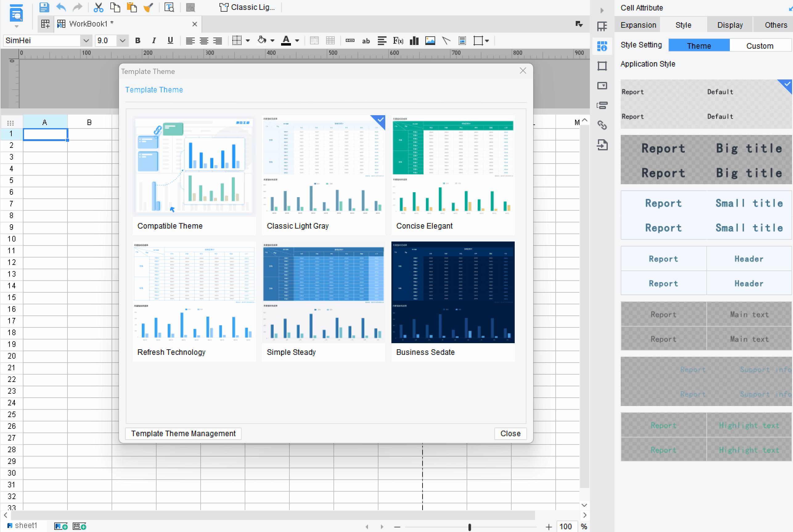Click the Insert Image icon in toolbar
Image resolution: width=793 pixels, height=532 pixels.
tap(430, 41)
